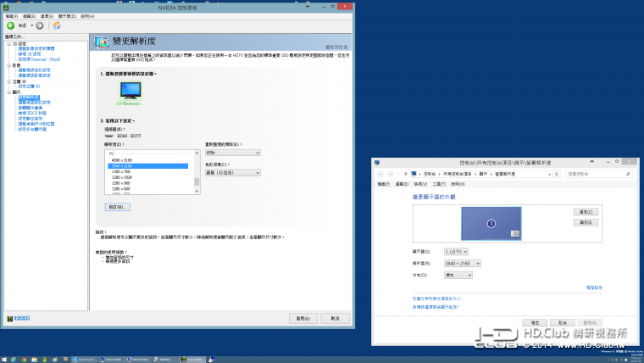This screenshot has width=644, height=363.
Task: Click the display 1 preview thumbnail
Action: pos(491,223)
